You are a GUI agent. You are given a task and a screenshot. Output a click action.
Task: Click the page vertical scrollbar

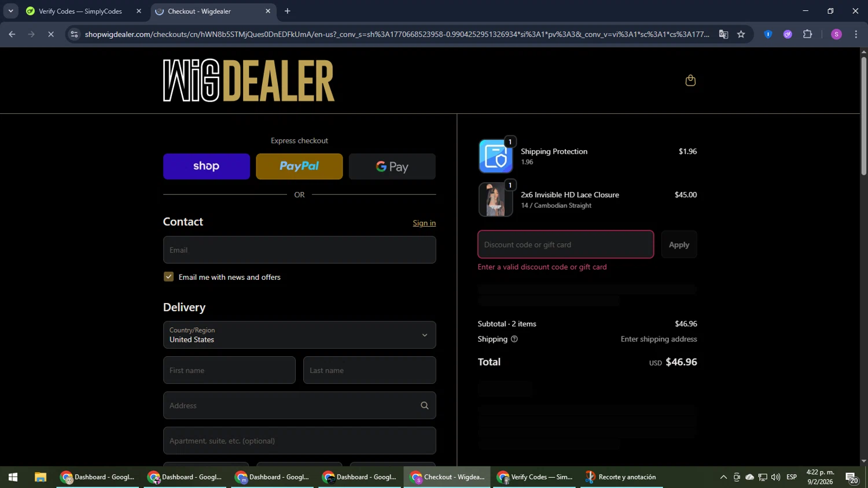point(863,116)
